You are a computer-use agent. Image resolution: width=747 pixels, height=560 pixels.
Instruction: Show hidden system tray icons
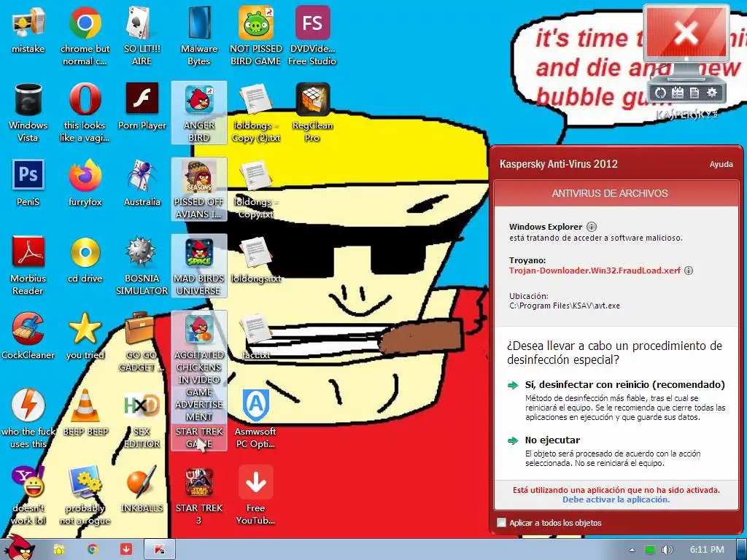click(x=632, y=550)
